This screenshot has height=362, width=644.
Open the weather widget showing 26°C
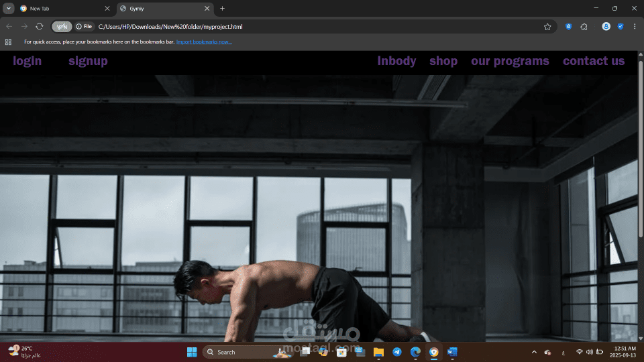(25, 352)
